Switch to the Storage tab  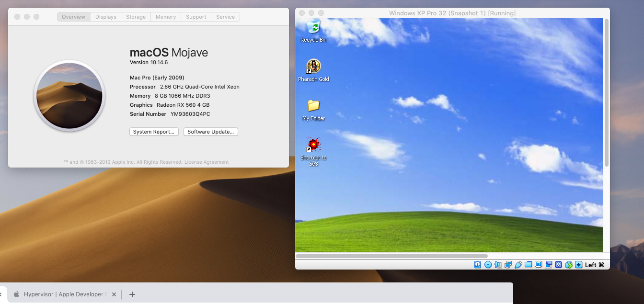[x=136, y=17]
